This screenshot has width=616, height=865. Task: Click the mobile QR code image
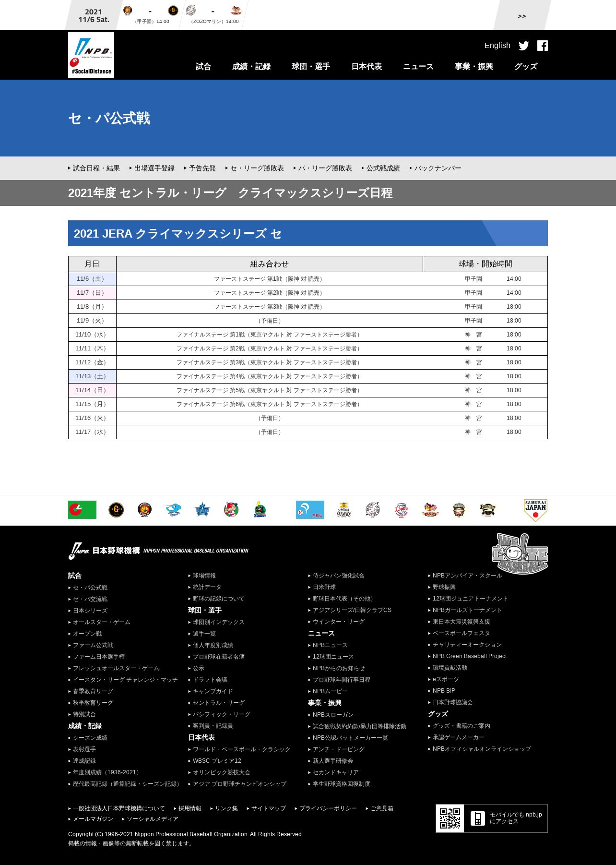[450, 818]
